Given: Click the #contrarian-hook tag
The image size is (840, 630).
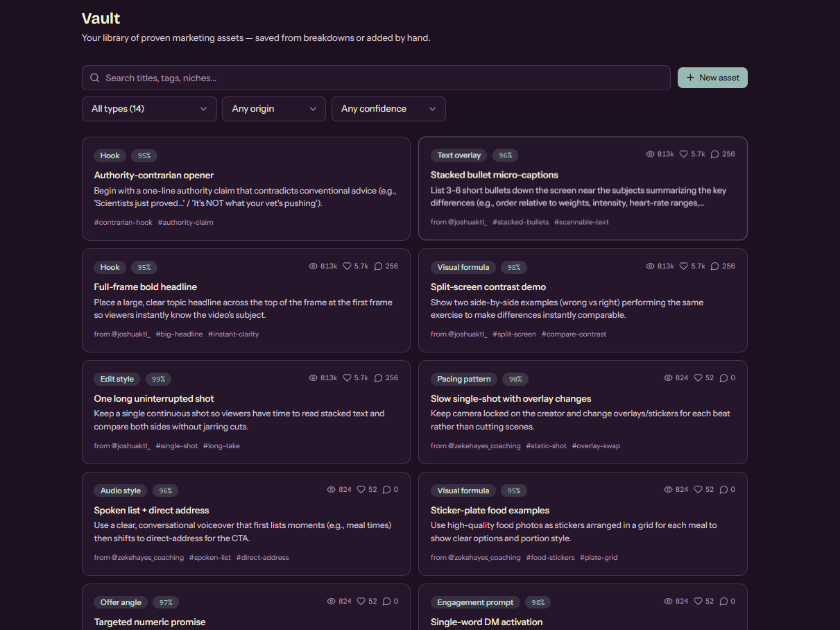Looking at the screenshot, I should (123, 223).
